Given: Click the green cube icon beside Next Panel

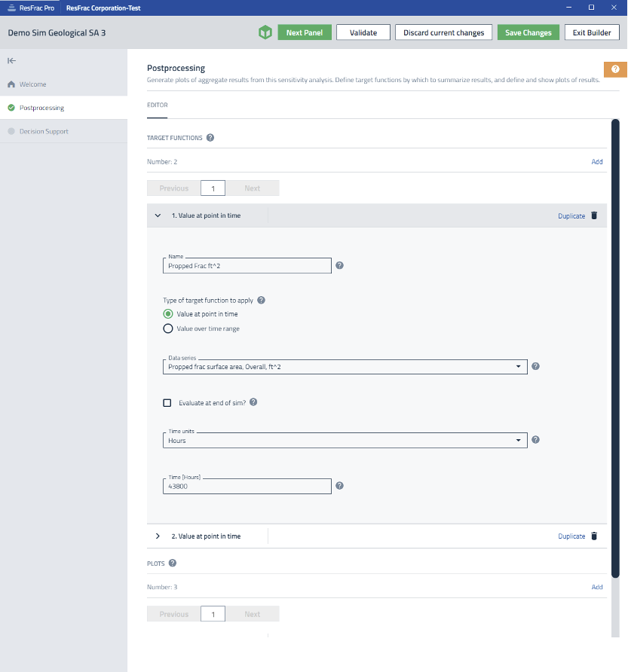Looking at the screenshot, I should 265,32.
